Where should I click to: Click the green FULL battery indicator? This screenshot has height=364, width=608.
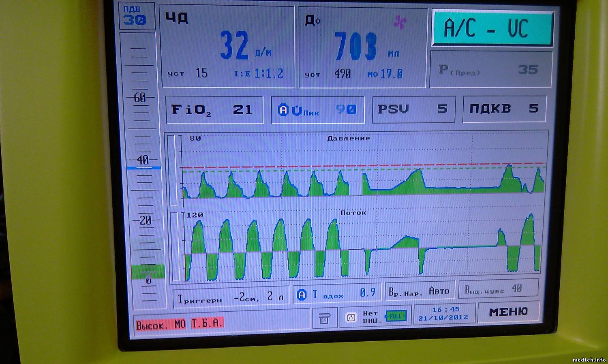point(396,316)
